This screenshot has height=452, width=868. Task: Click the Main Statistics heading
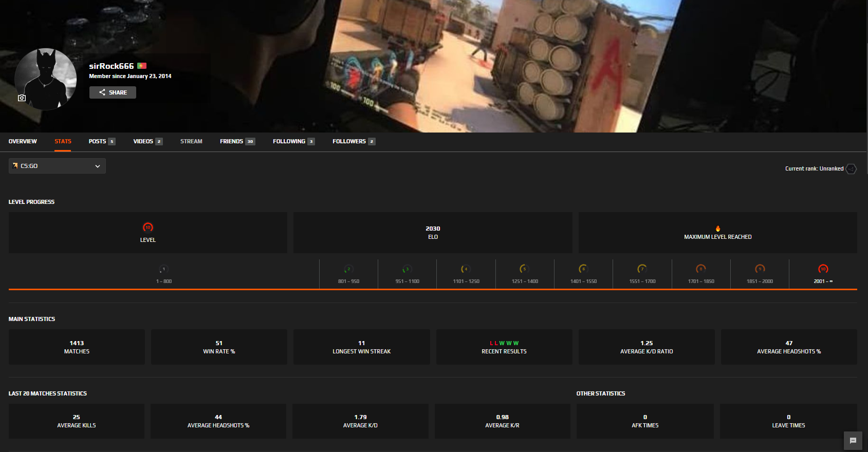tap(32, 319)
